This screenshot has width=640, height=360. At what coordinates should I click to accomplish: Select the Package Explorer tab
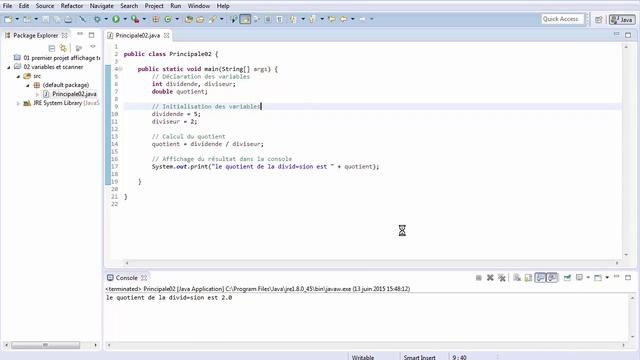(36, 36)
